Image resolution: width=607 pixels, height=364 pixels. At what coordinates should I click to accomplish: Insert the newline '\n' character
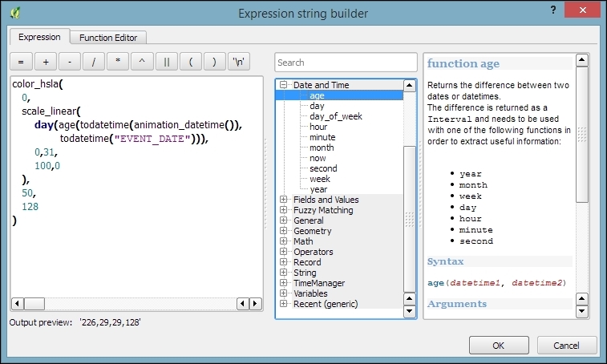pyautogui.click(x=239, y=62)
